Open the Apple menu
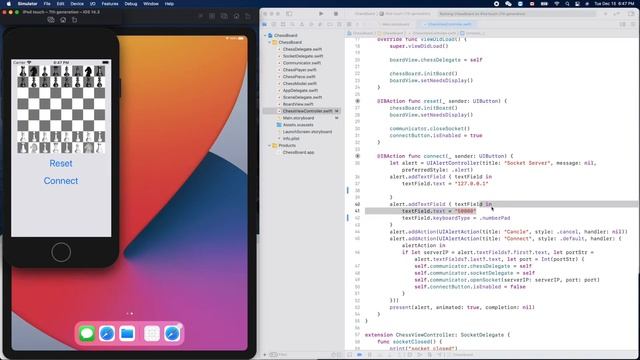Viewport: 640px width, 360px height. tap(9, 4)
